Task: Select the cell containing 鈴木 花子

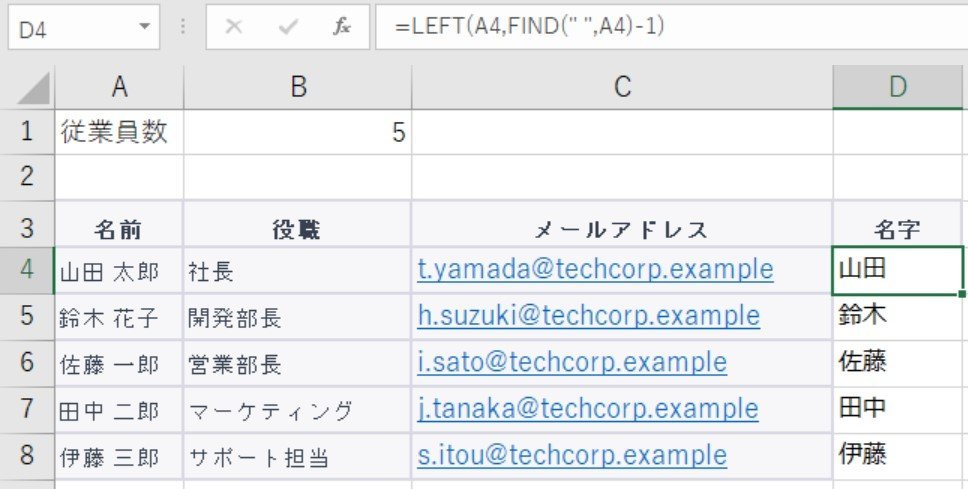Action: [x=119, y=317]
